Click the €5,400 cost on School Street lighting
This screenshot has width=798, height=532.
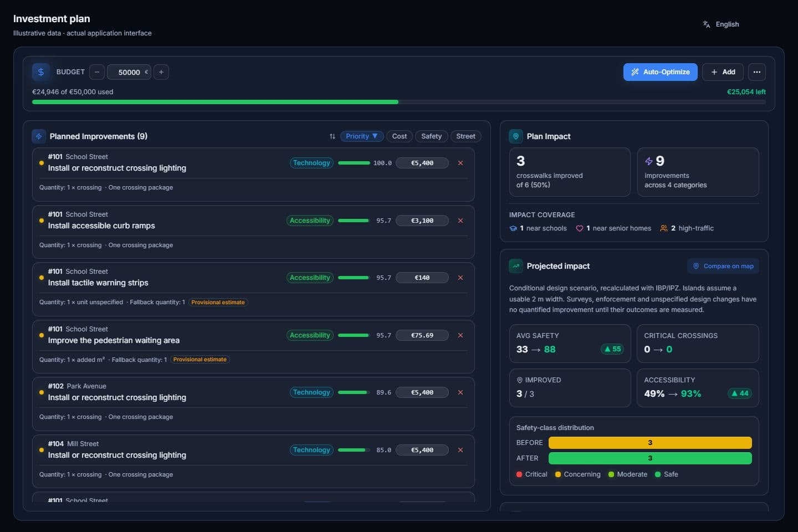pyautogui.click(x=422, y=163)
